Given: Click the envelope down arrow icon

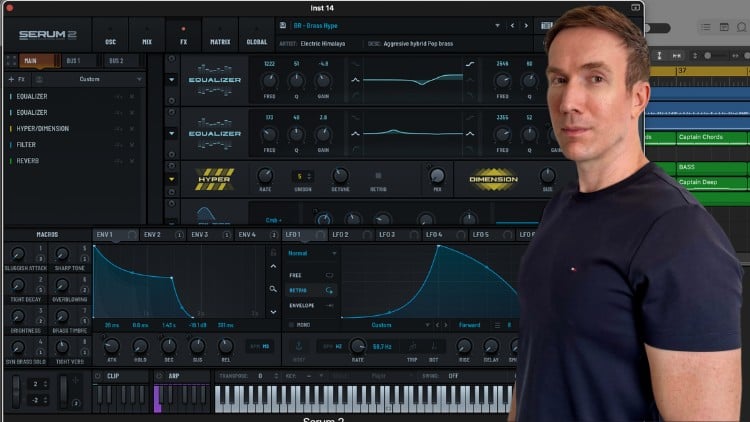Looking at the screenshot, I should point(273,312).
